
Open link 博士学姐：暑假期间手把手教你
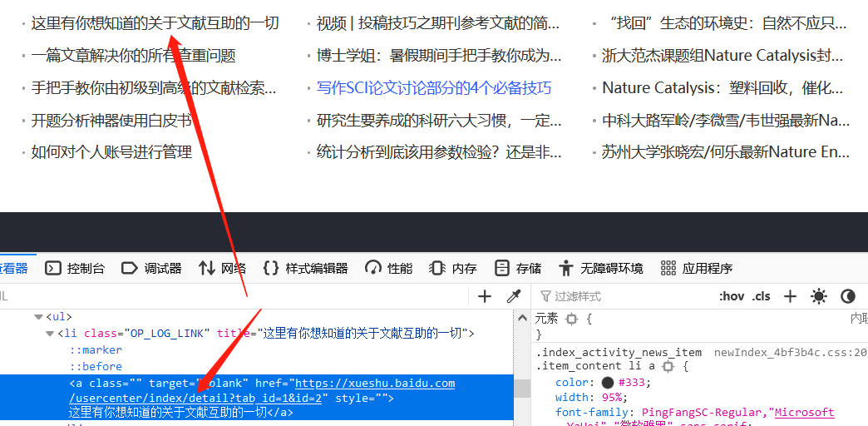click(439, 56)
